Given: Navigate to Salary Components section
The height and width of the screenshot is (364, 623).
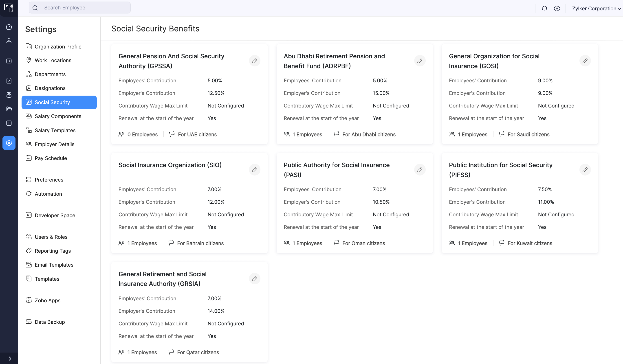Looking at the screenshot, I should [58, 116].
